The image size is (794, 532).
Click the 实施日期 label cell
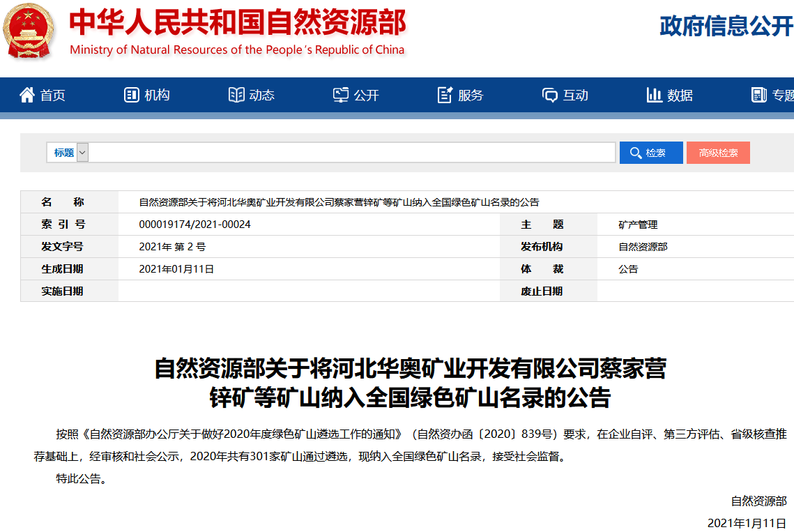70,291
